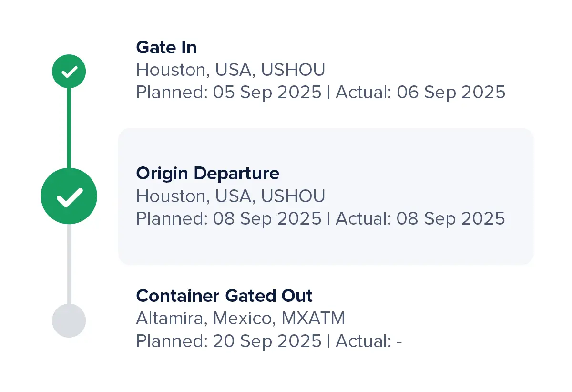Select the Gate In milestone title
The height and width of the screenshot is (392, 572).
(x=166, y=47)
